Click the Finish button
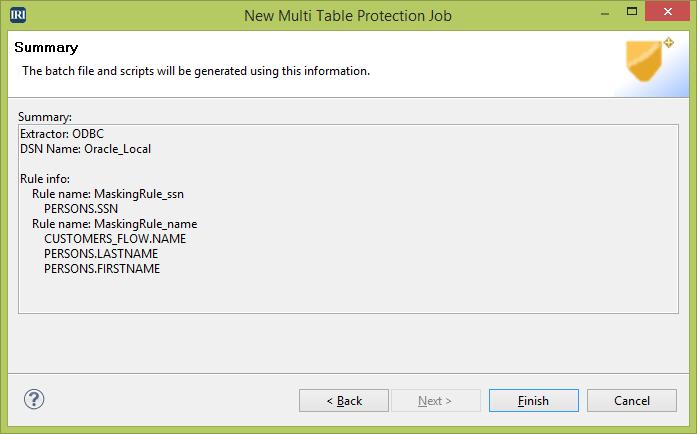This screenshot has width=697, height=434. [533, 401]
